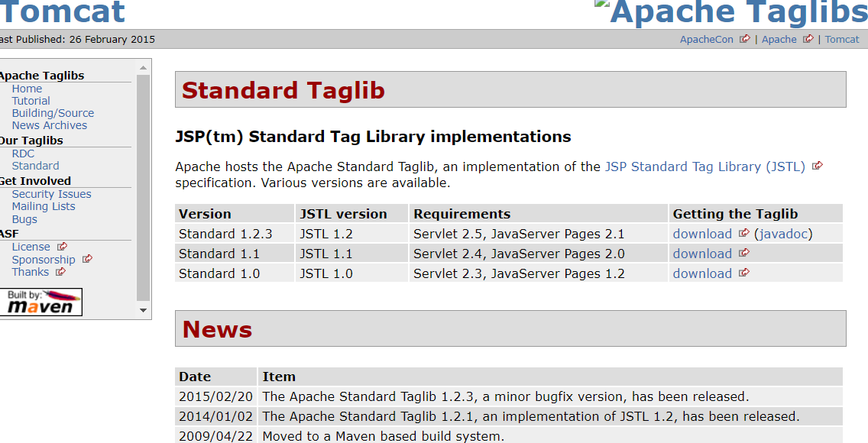Open the License link
The height and width of the screenshot is (443, 868).
(31, 247)
